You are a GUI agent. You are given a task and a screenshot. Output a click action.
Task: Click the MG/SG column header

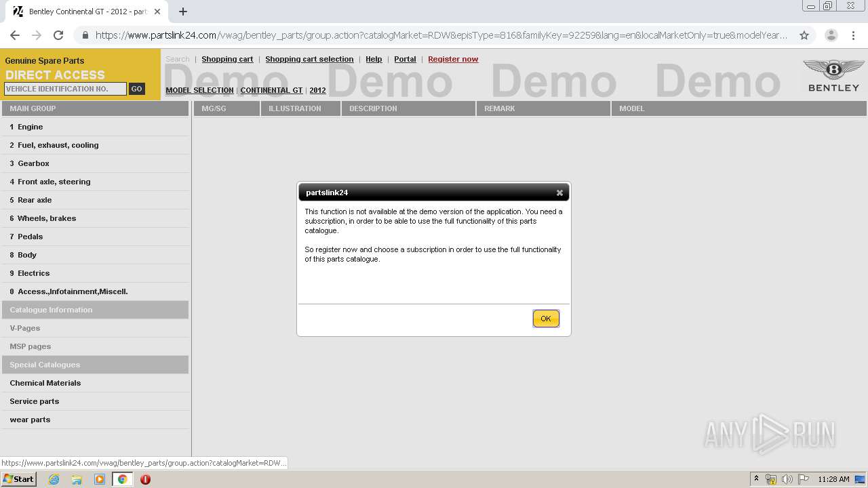[226, 108]
